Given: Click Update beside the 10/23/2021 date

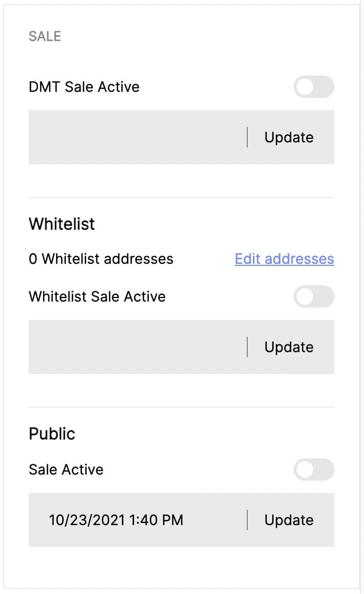Looking at the screenshot, I should click(x=289, y=520).
